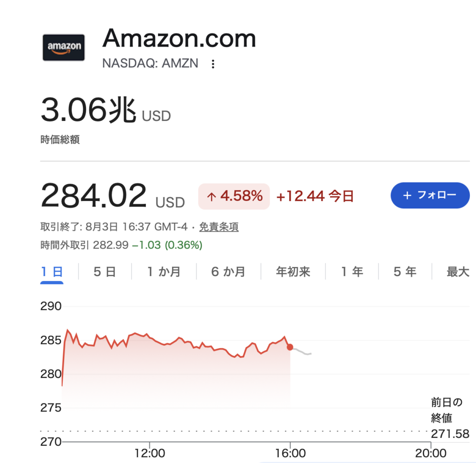Select the 最大 range tab

pos(458,272)
